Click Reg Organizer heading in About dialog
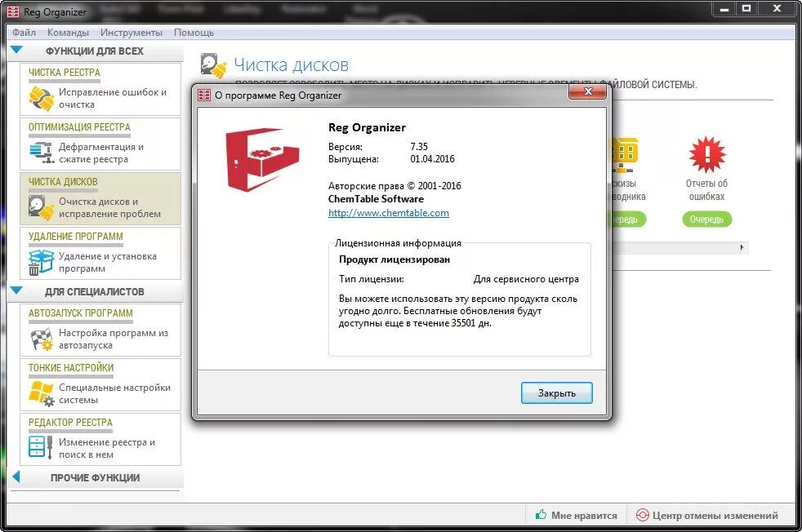 click(x=367, y=127)
